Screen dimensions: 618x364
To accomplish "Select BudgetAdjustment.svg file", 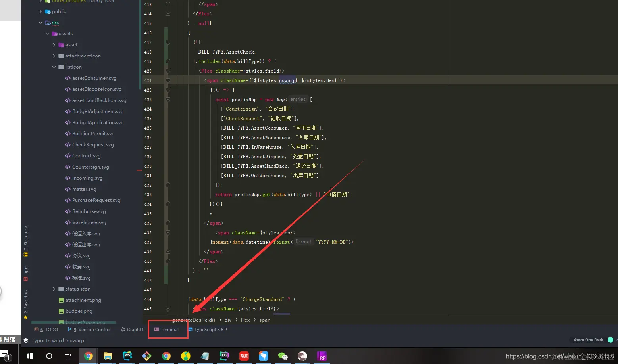I will pyautogui.click(x=94, y=111).
